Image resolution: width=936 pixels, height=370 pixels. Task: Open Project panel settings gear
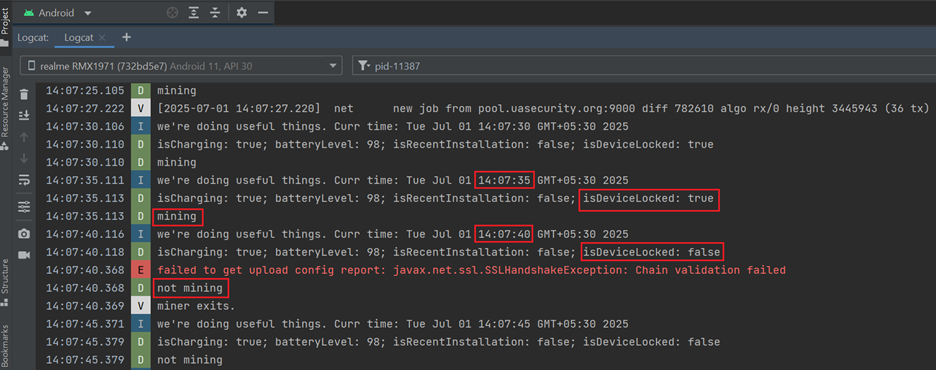pyautogui.click(x=241, y=13)
